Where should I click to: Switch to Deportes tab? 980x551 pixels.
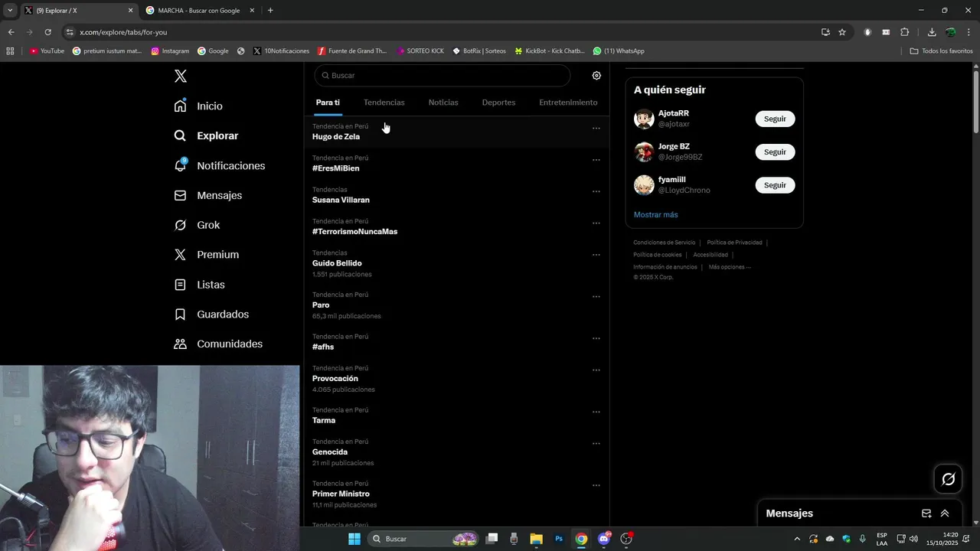498,103
